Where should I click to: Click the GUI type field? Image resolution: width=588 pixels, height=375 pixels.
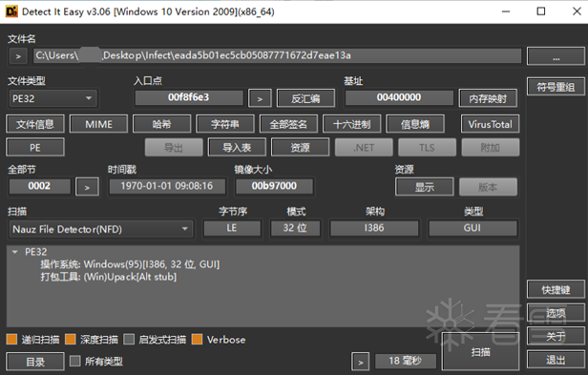tap(472, 228)
